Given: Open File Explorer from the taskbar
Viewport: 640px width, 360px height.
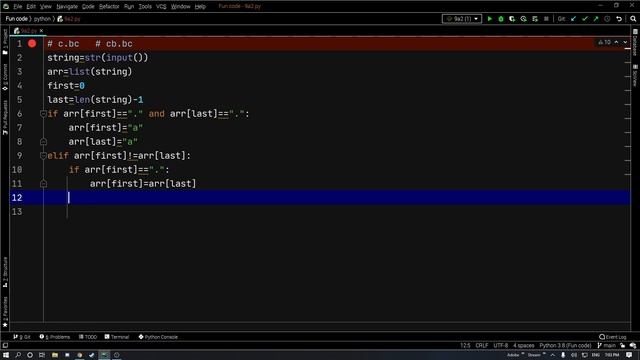Looking at the screenshot, I should coord(54,355).
